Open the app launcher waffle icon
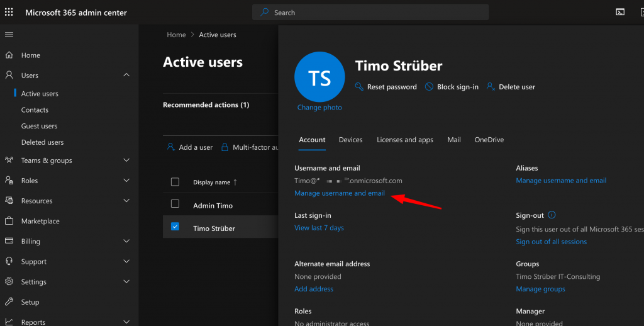The height and width of the screenshot is (326, 644). [9, 13]
